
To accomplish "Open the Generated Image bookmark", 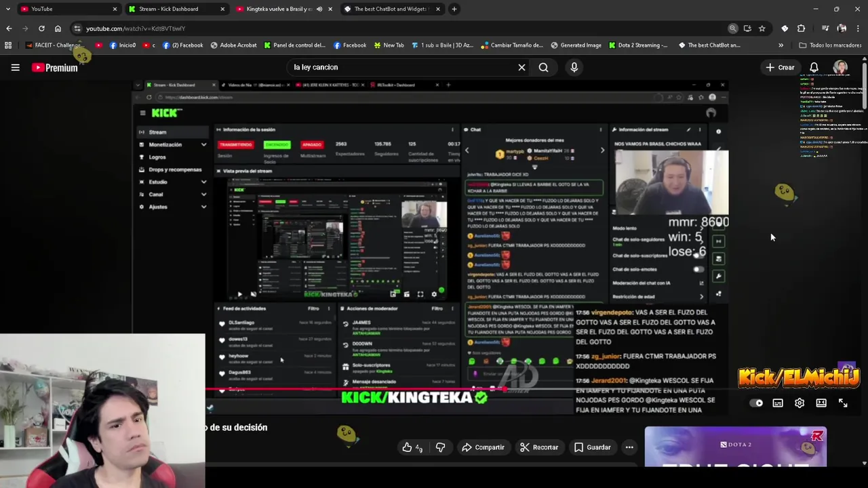I will click(576, 45).
